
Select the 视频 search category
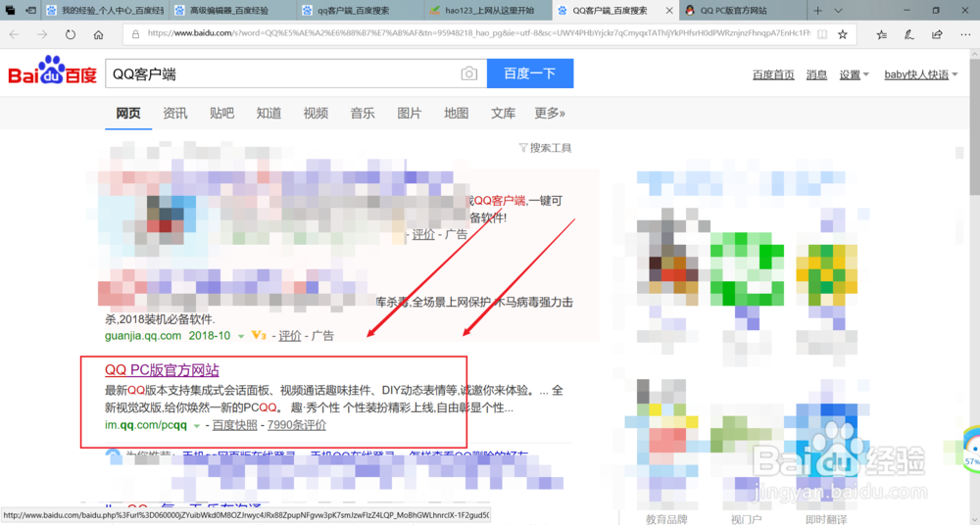point(316,113)
